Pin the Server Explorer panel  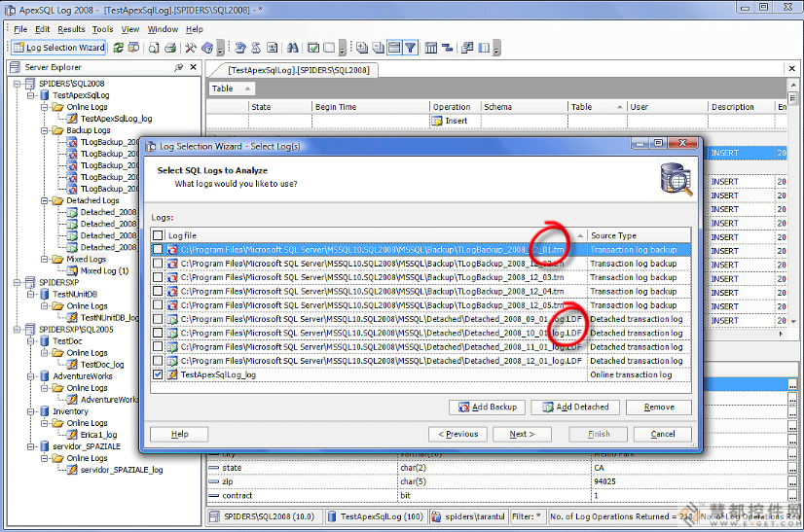[178, 67]
